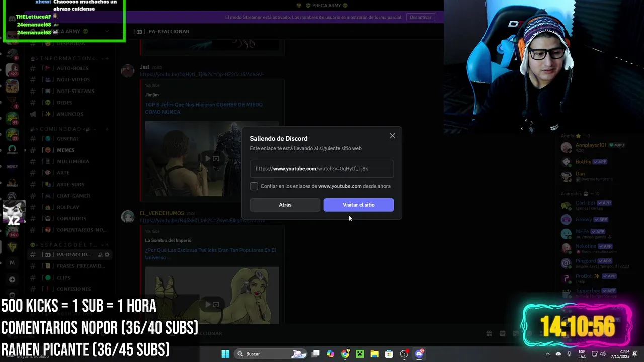Launch Copilot from the taskbar

point(331,354)
